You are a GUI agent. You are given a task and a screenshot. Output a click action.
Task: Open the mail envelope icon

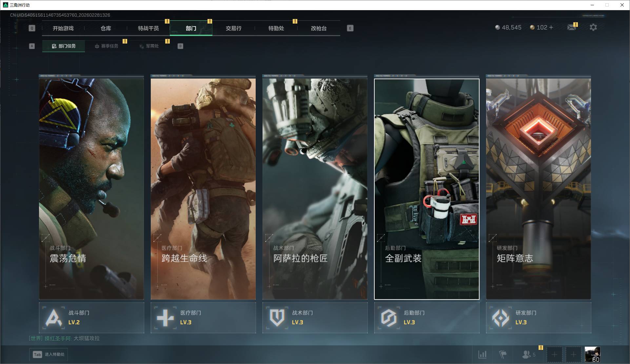point(572,27)
